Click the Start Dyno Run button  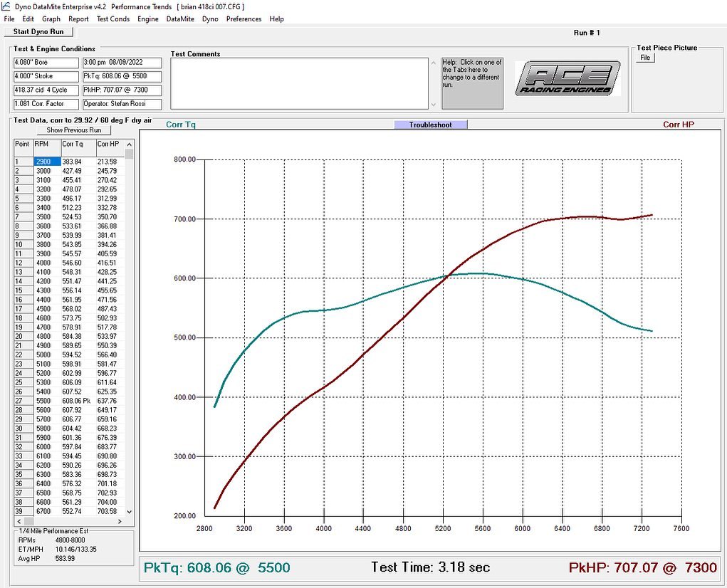(x=38, y=32)
